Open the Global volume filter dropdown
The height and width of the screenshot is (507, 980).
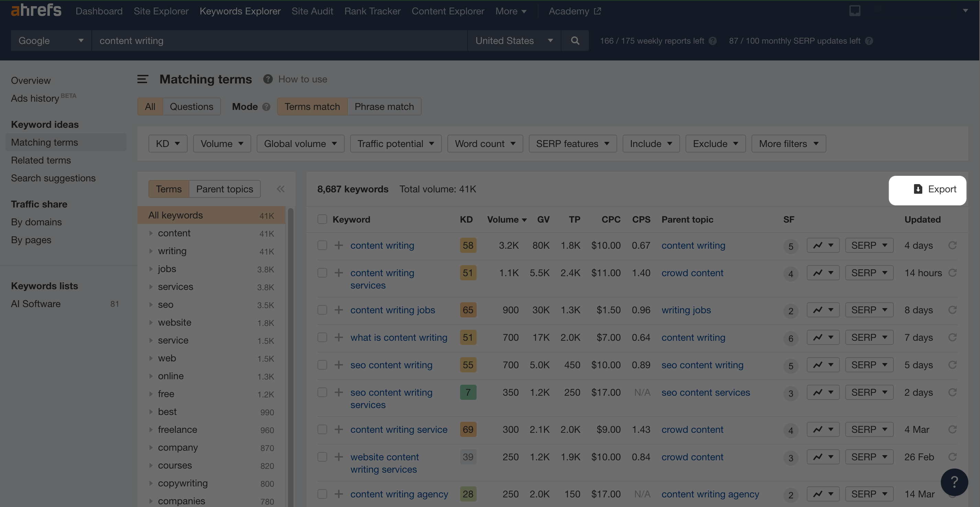(x=300, y=144)
